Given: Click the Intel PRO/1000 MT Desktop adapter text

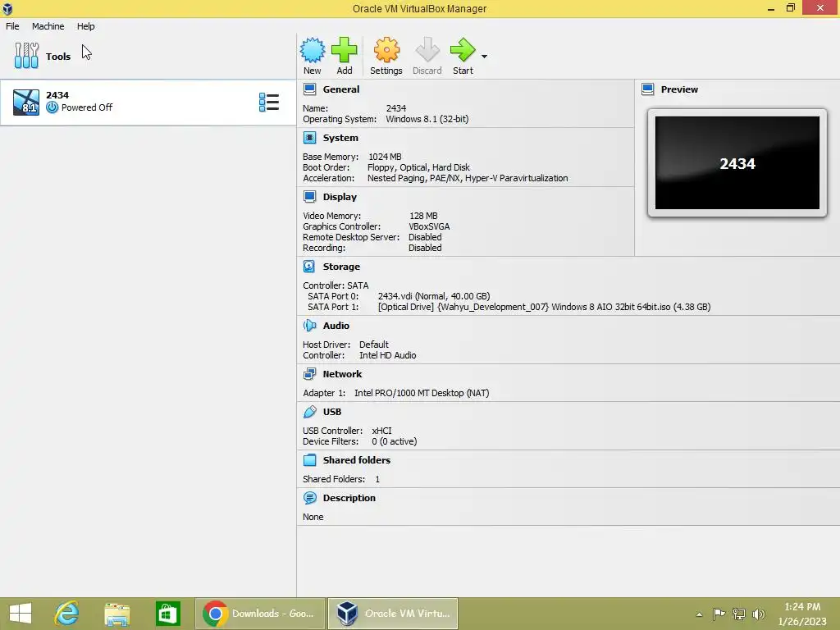Looking at the screenshot, I should (422, 393).
